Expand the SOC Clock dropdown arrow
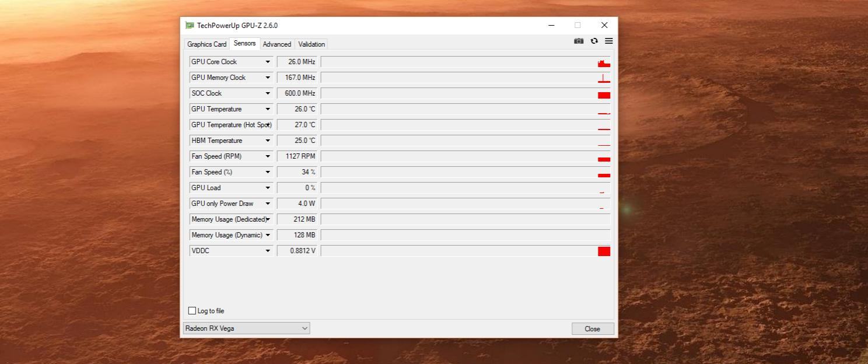The image size is (868, 364). coord(268,93)
